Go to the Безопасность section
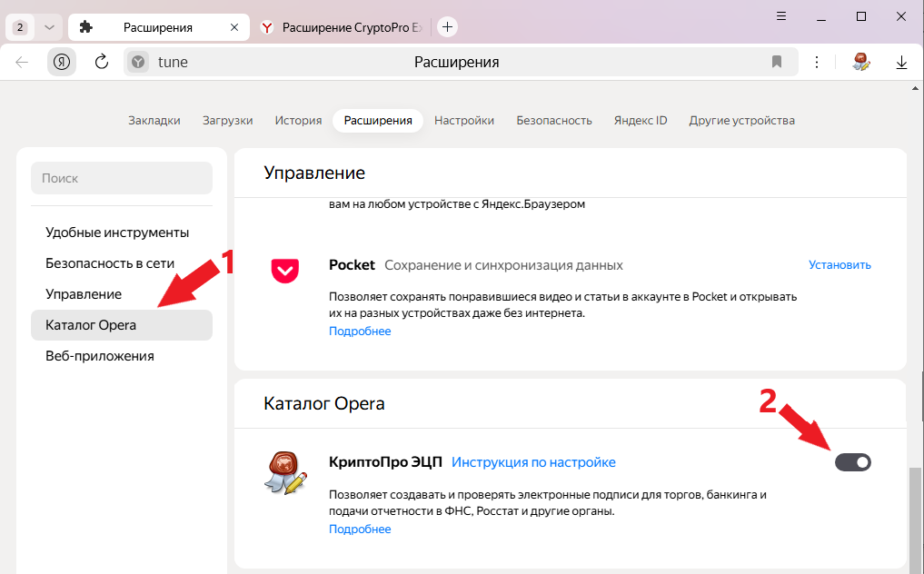The height and width of the screenshot is (574, 924). pos(554,121)
